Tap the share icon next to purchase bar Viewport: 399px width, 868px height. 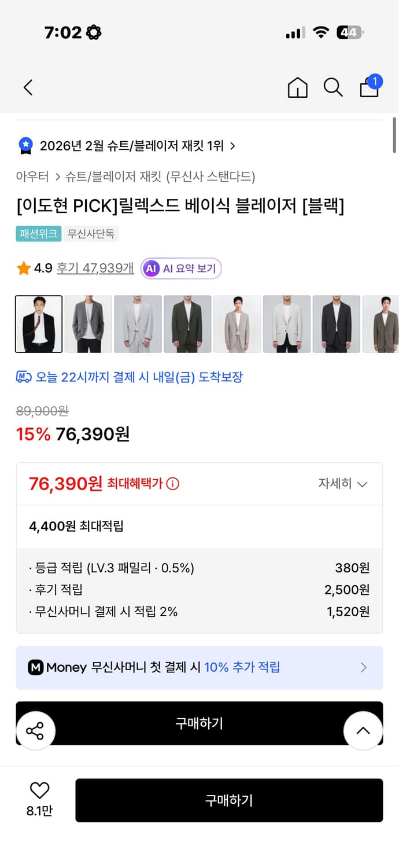click(x=36, y=731)
